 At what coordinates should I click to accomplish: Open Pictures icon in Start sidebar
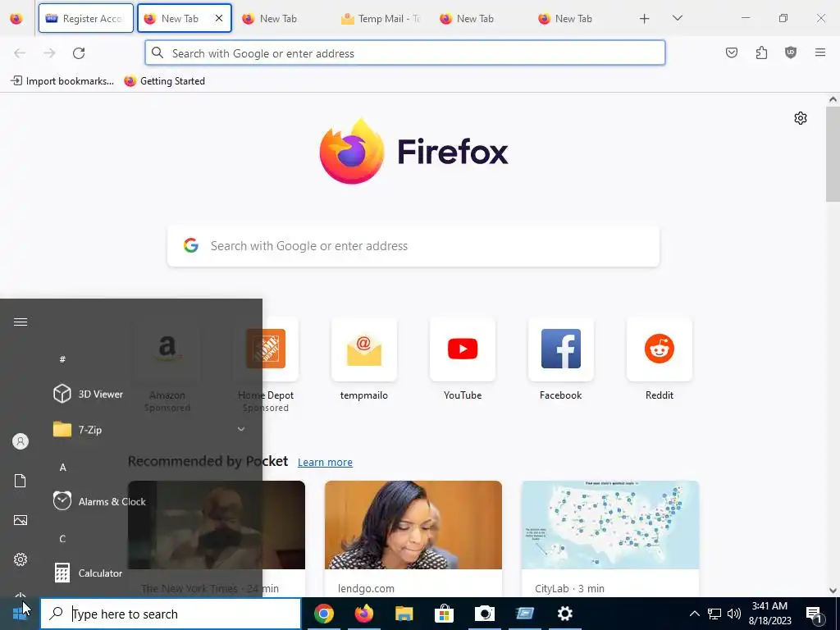pyautogui.click(x=21, y=519)
